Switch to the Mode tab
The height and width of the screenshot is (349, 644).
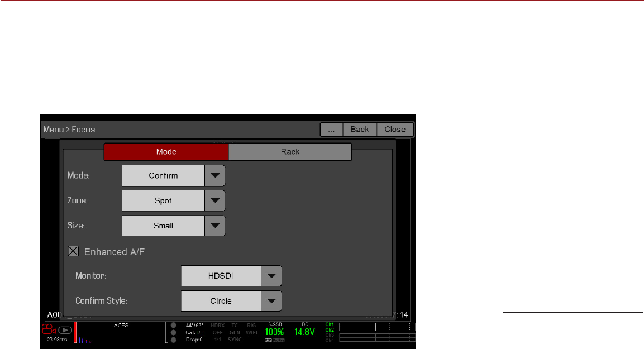[166, 151]
